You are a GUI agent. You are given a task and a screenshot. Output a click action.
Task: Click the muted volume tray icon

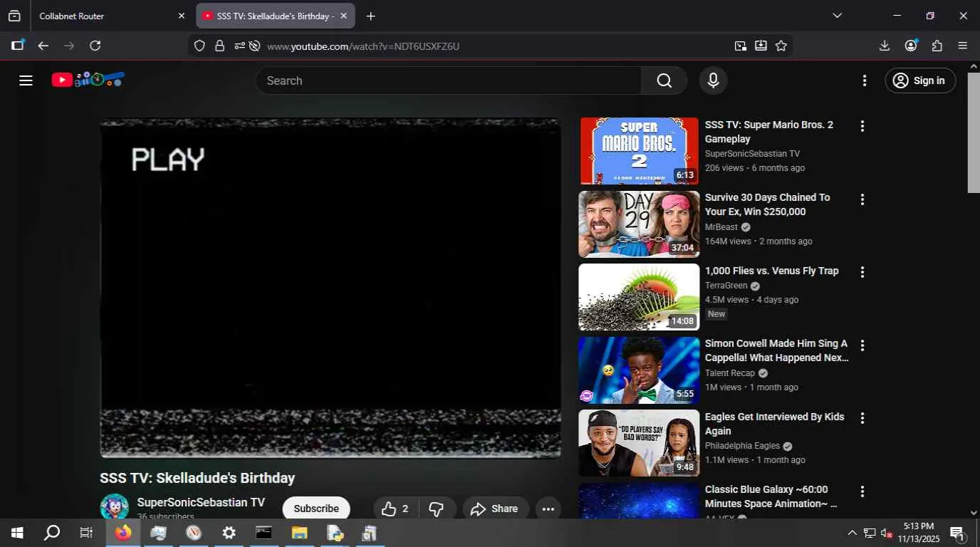[x=887, y=533]
